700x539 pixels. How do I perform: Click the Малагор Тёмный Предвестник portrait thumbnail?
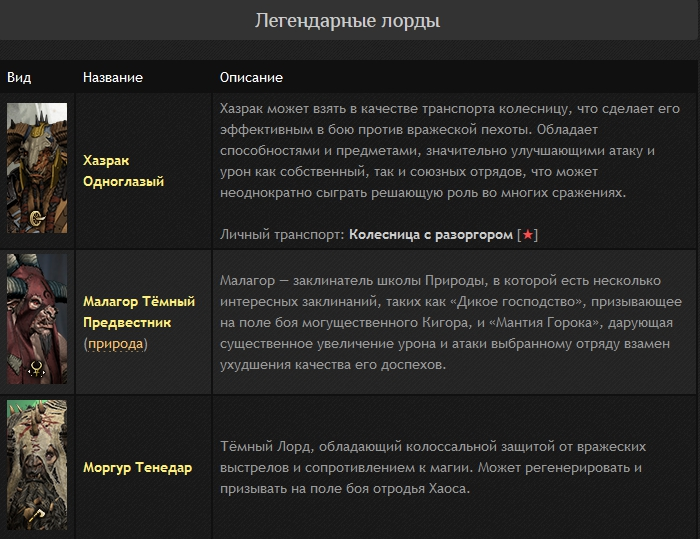(x=37, y=319)
